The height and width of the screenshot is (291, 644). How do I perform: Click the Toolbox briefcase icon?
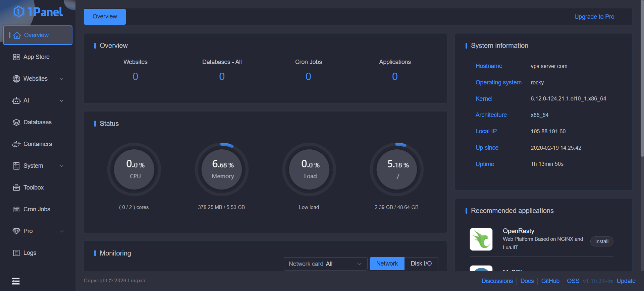pos(16,188)
